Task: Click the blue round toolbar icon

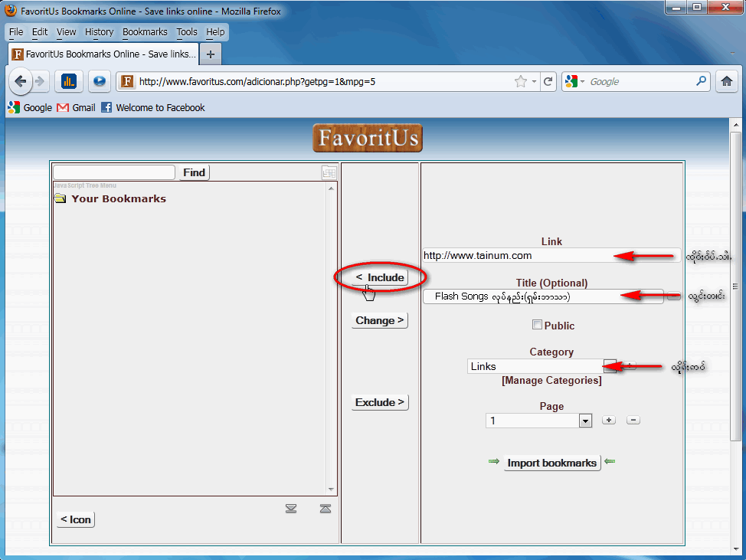Action: (100, 81)
